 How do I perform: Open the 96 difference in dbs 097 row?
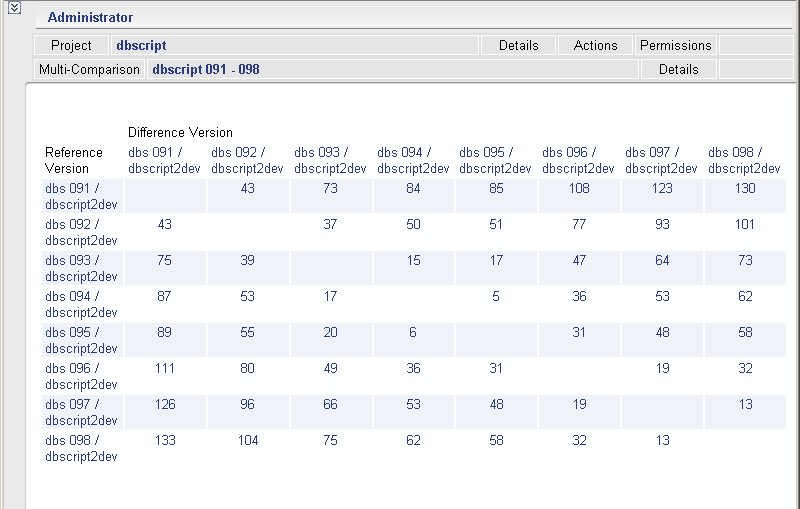(x=247, y=404)
